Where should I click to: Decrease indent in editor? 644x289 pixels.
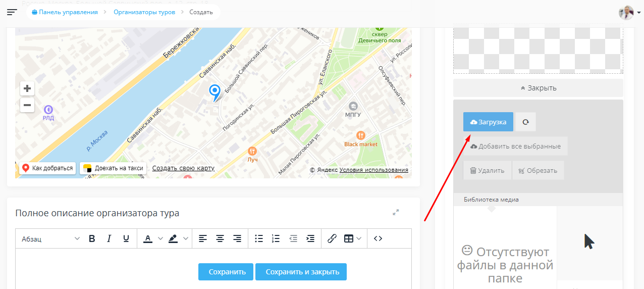[x=293, y=239]
